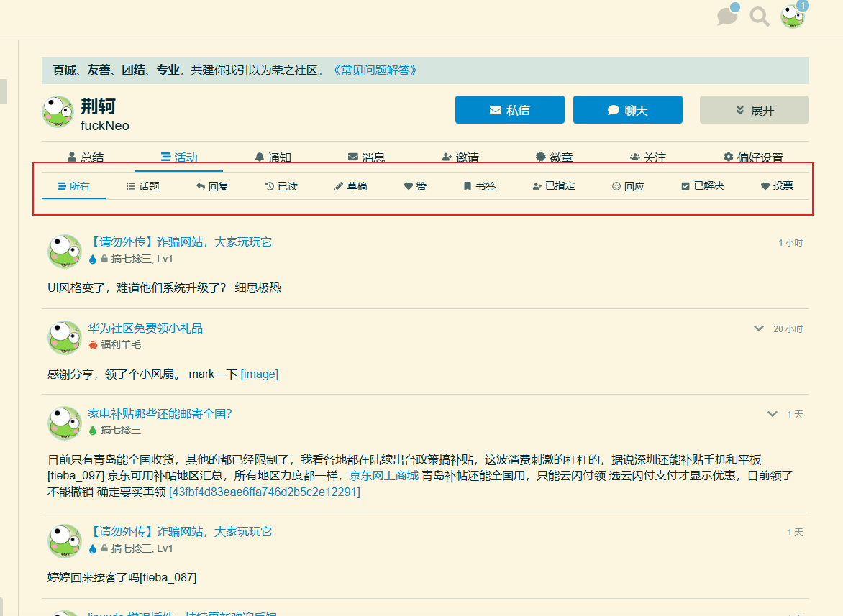Expand the 华为社区 post chevron
This screenshot has height=616, width=843.
click(759, 328)
